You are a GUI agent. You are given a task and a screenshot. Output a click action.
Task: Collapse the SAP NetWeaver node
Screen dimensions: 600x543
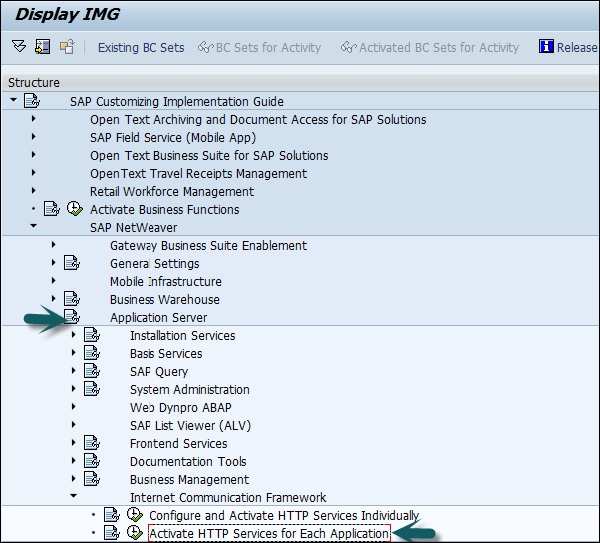point(33,227)
